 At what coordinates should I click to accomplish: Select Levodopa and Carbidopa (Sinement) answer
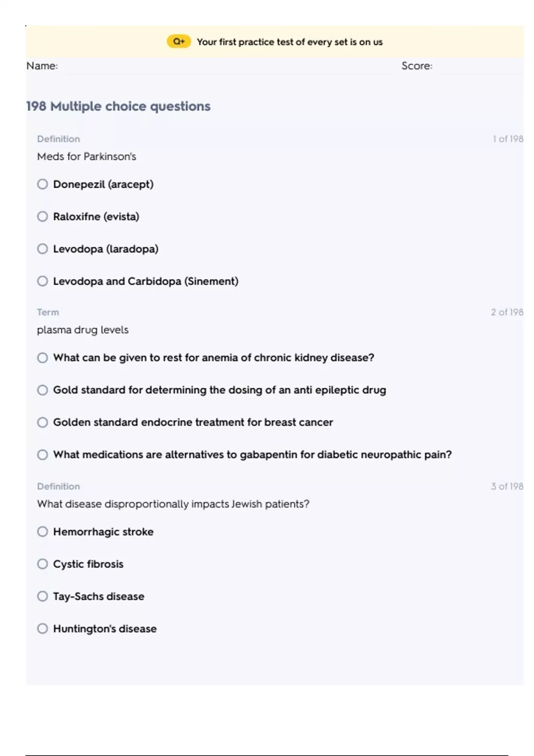coord(43,281)
